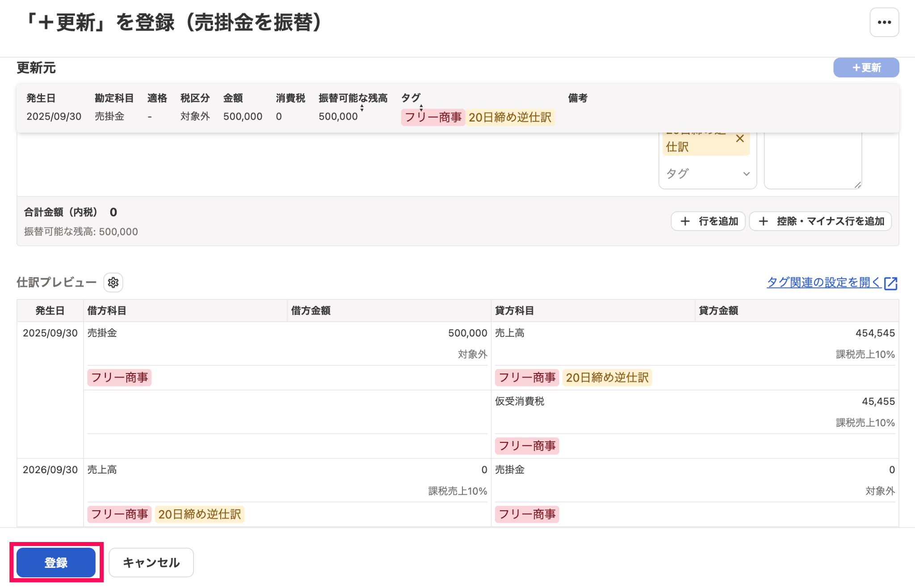Screen dimensions: 915x588
Task: Click the キャンセル button
Action: click(x=151, y=563)
